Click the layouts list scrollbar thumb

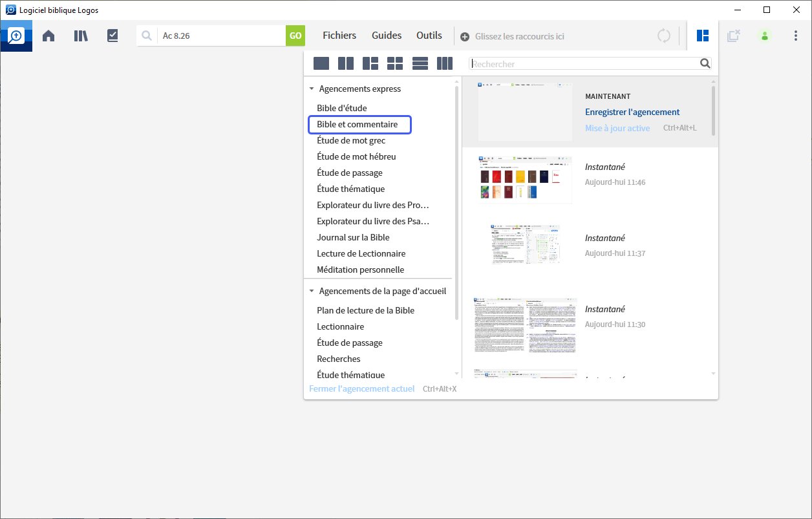point(457,202)
